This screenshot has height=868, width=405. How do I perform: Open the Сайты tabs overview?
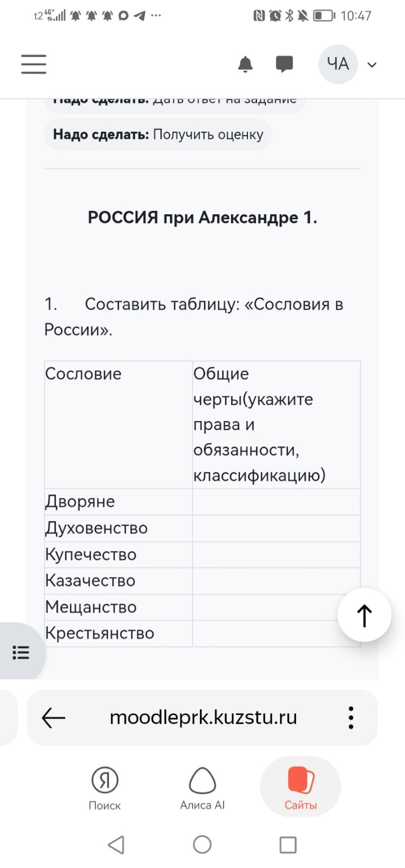coord(300,785)
